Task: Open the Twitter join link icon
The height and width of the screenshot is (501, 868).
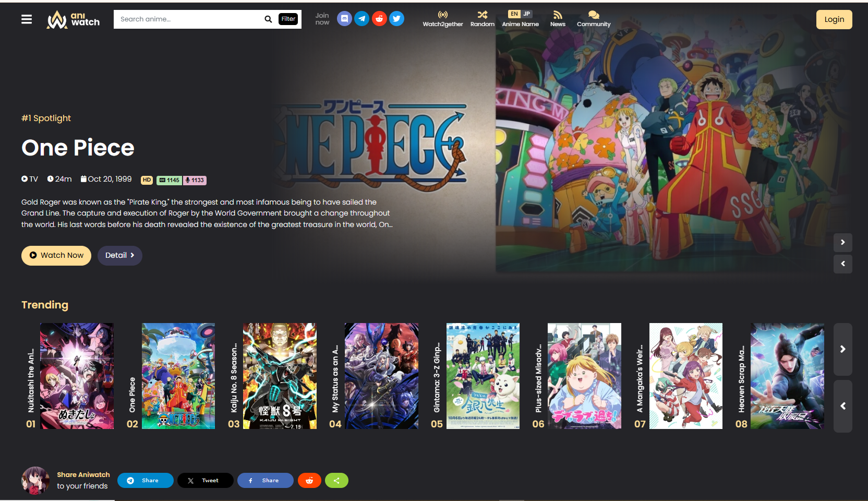Action: pos(397,19)
